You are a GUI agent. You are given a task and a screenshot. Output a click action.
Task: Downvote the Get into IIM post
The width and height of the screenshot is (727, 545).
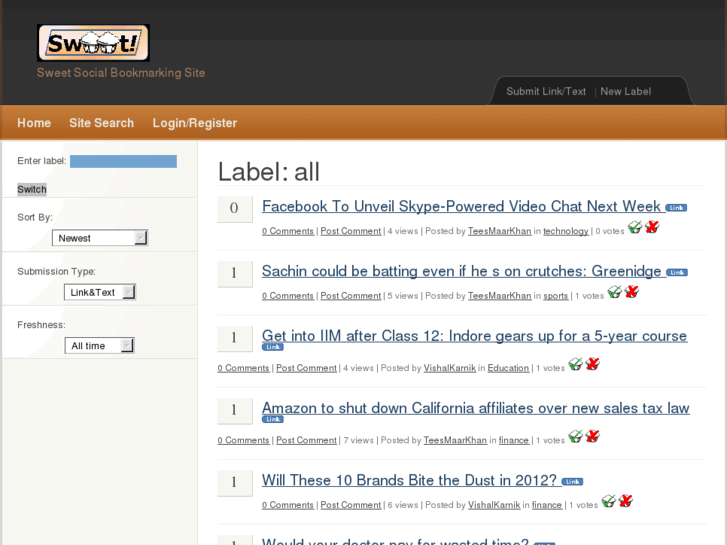593,364
